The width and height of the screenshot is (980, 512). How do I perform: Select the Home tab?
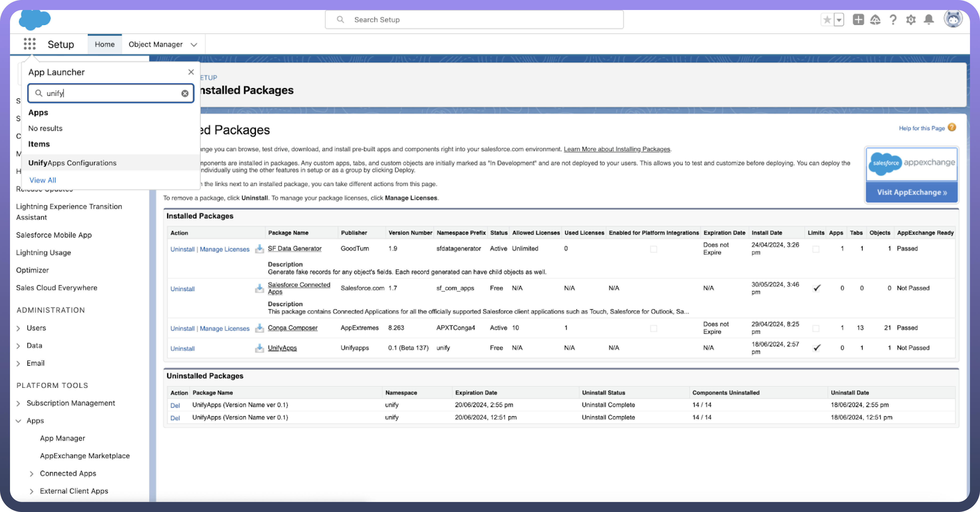click(104, 44)
